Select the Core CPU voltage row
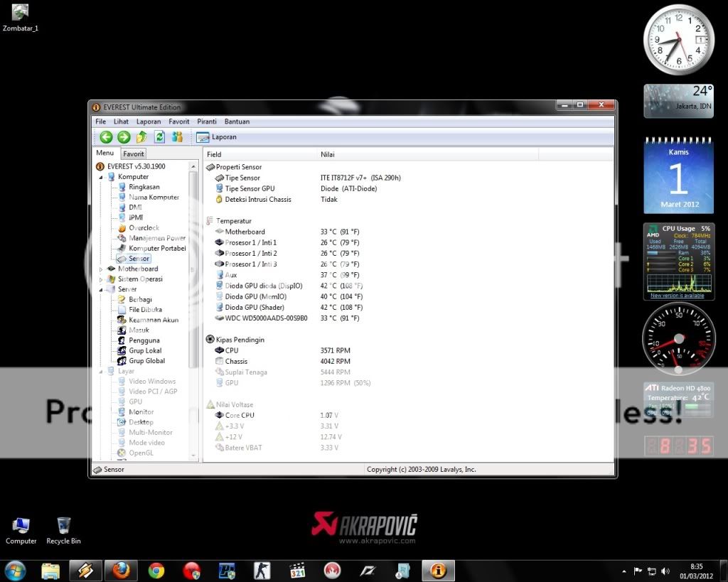This screenshot has height=582, width=728. click(x=277, y=415)
